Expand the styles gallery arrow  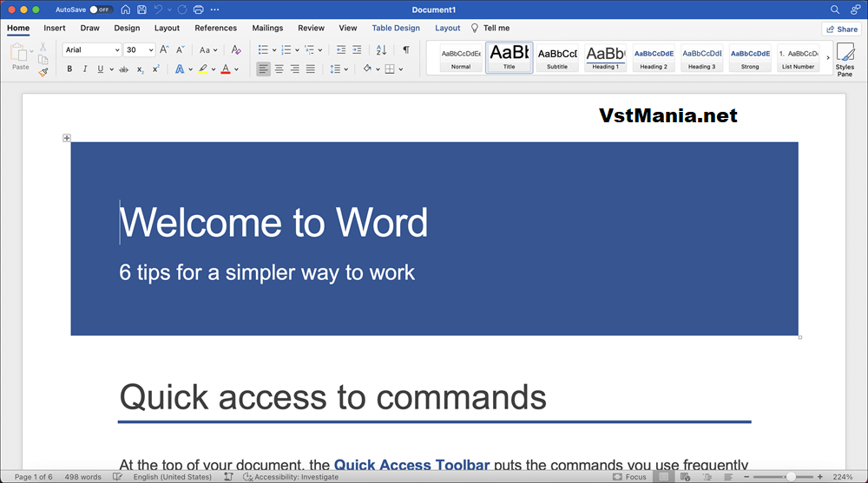tap(827, 57)
